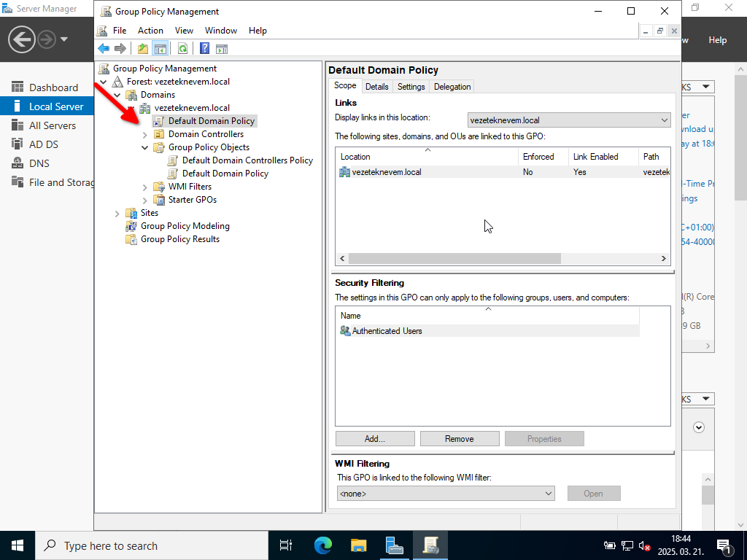Screen dimensions: 747x560
Task: Select Group Policy Modeling in tree
Action: (185, 226)
